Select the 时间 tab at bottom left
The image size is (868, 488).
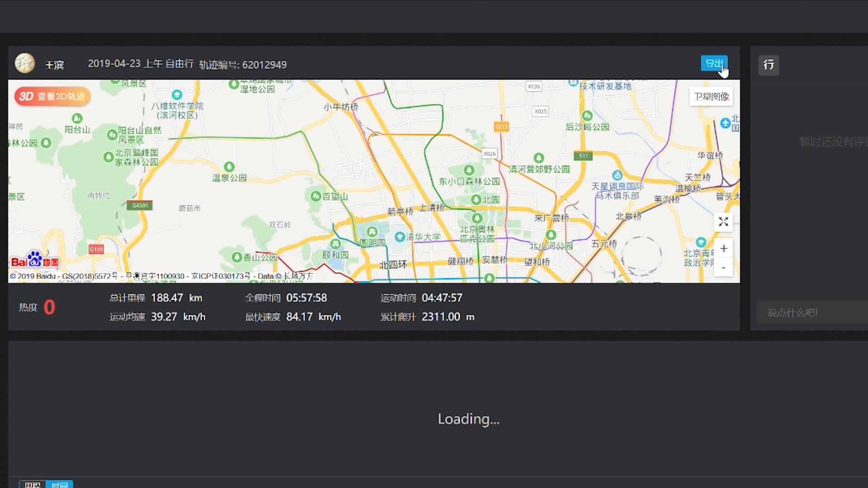tap(59, 484)
